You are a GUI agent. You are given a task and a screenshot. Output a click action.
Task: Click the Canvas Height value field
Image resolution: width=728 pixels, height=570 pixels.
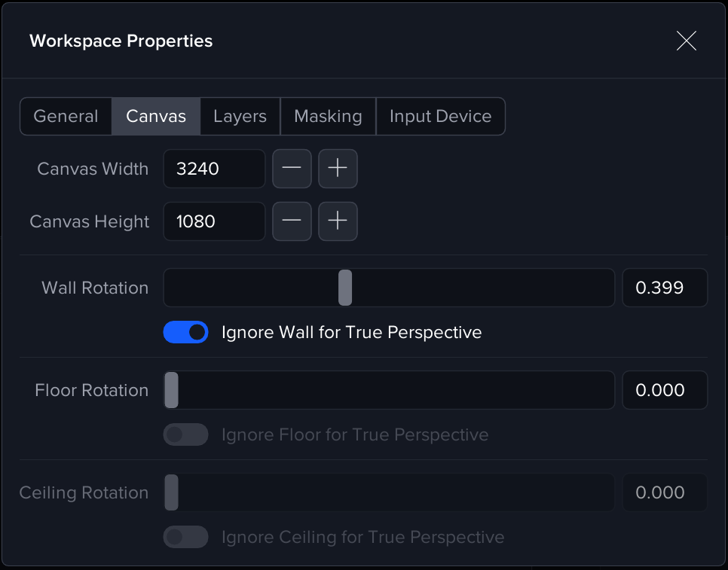(x=214, y=221)
